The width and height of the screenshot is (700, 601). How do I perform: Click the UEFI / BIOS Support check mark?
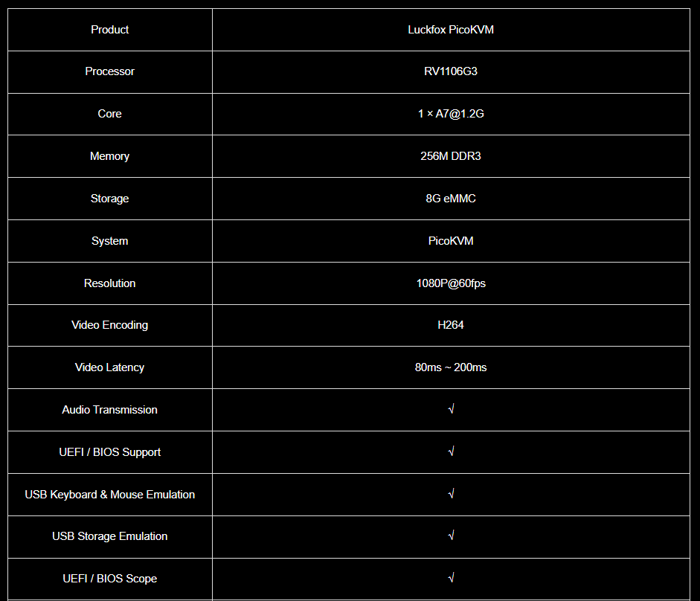coord(452,452)
